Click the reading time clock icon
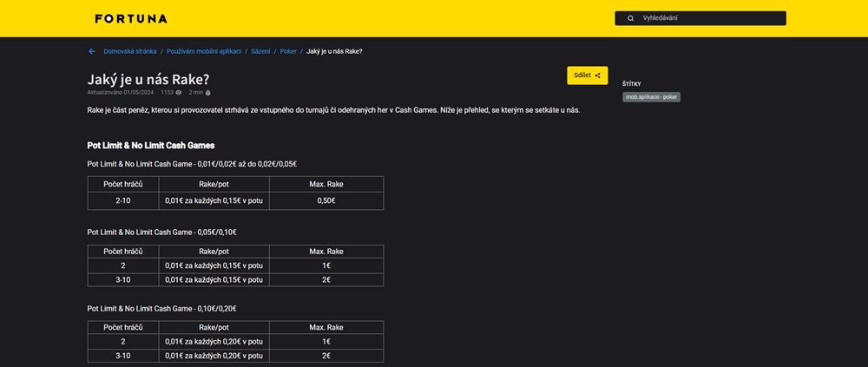868x367 pixels. click(x=208, y=92)
